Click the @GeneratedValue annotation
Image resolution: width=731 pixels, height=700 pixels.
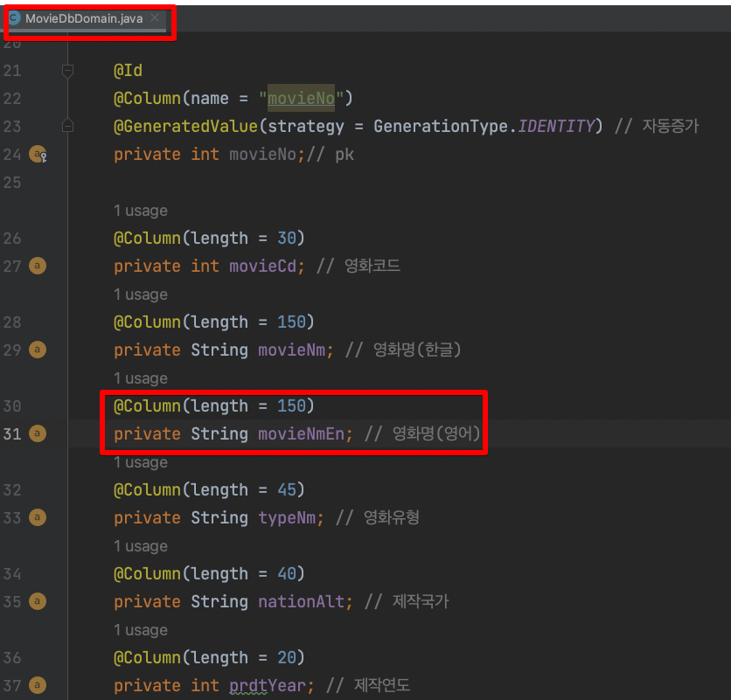pyautogui.click(x=185, y=127)
